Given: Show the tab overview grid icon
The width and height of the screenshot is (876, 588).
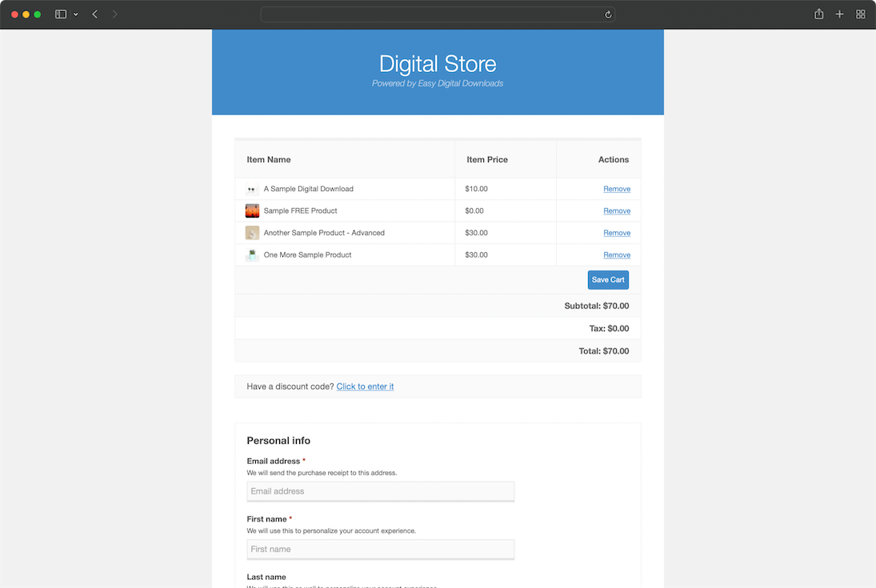Looking at the screenshot, I should pyautogui.click(x=861, y=14).
